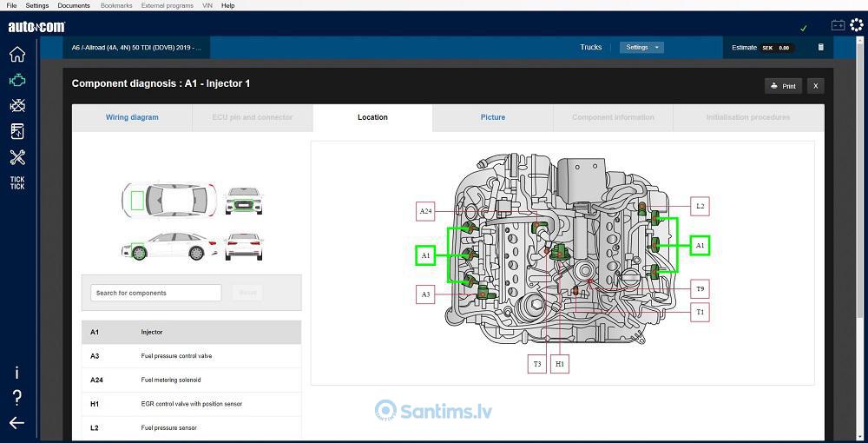The image size is (868, 443).
Task: Open the Documents menu
Action: (74, 5)
